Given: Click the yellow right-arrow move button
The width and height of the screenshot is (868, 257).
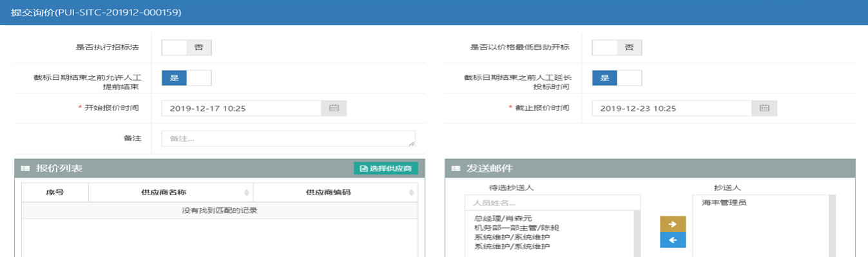Looking at the screenshot, I should [673, 224].
